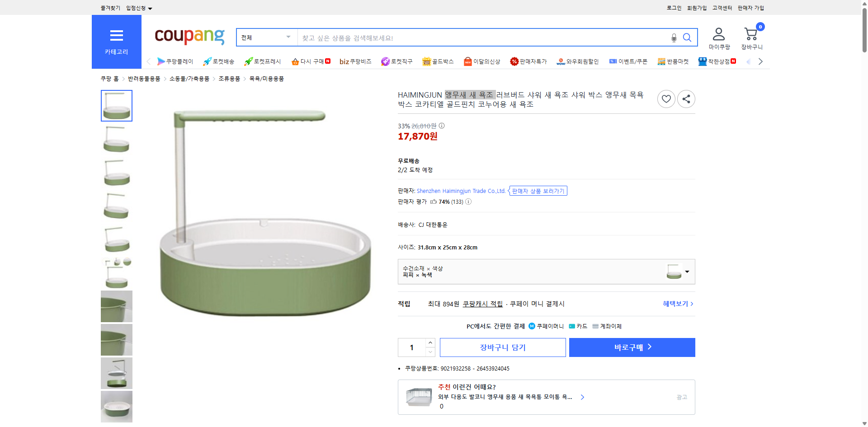Image resolution: width=868 pixels, height=427 pixels.
Task: Open 고객센터 from the top menu
Action: [x=722, y=8]
